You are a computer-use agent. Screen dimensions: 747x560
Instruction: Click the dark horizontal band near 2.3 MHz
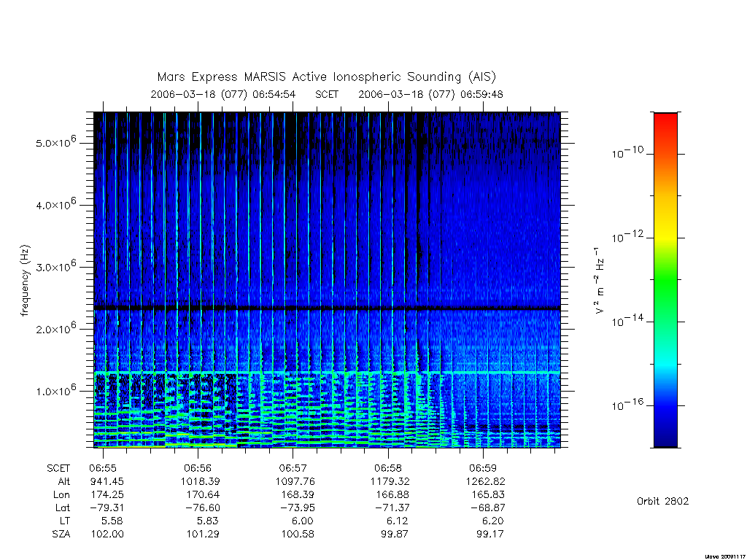tap(327, 308)
